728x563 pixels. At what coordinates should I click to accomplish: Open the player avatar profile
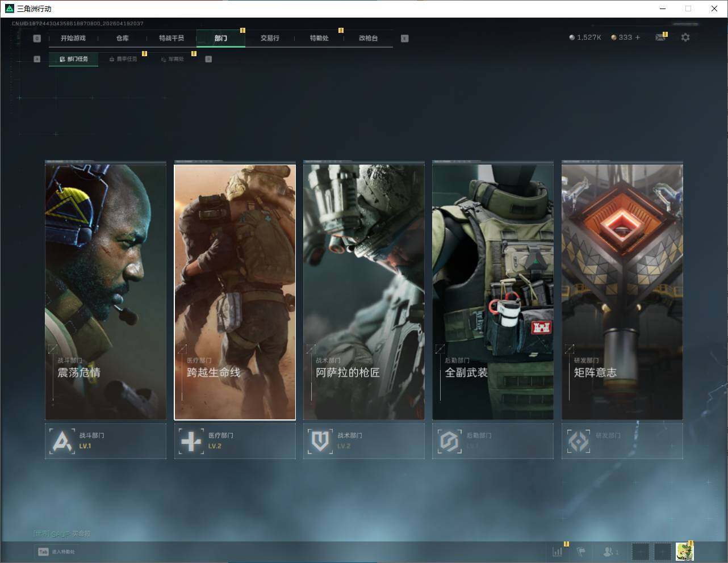[x=685, y=551]
